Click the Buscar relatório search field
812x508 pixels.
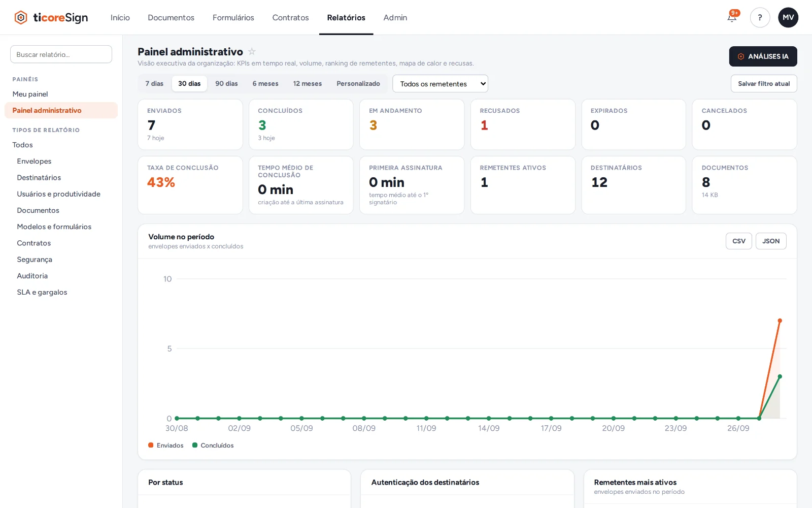(x=61, y=54)
